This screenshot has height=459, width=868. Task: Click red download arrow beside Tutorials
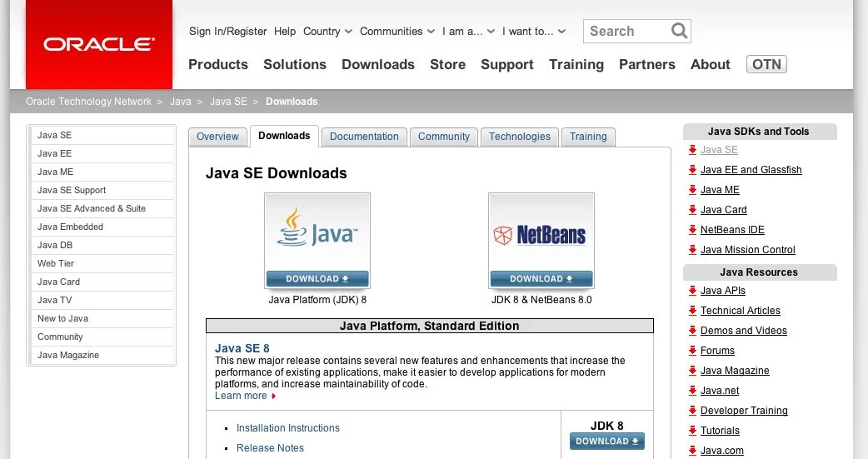click(692, 430)
